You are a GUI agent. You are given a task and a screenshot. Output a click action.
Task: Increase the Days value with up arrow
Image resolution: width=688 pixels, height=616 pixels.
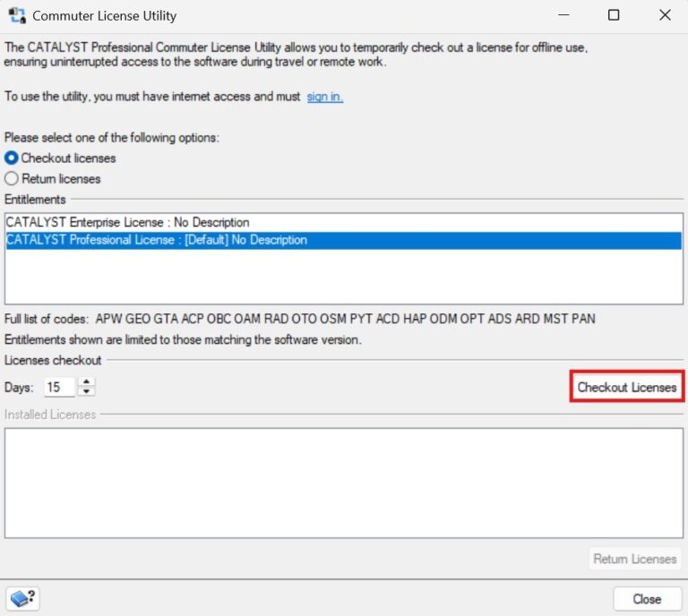click(86, 382)
